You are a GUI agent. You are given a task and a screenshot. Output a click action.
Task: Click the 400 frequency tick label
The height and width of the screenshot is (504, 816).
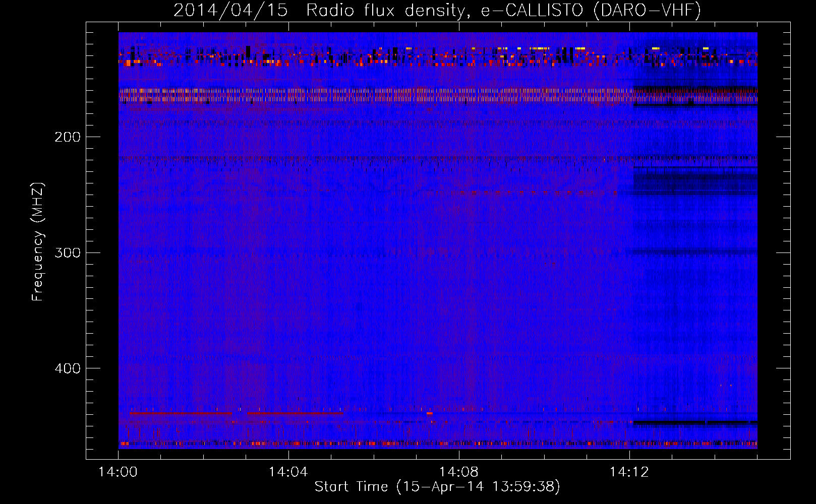[68, 368]
